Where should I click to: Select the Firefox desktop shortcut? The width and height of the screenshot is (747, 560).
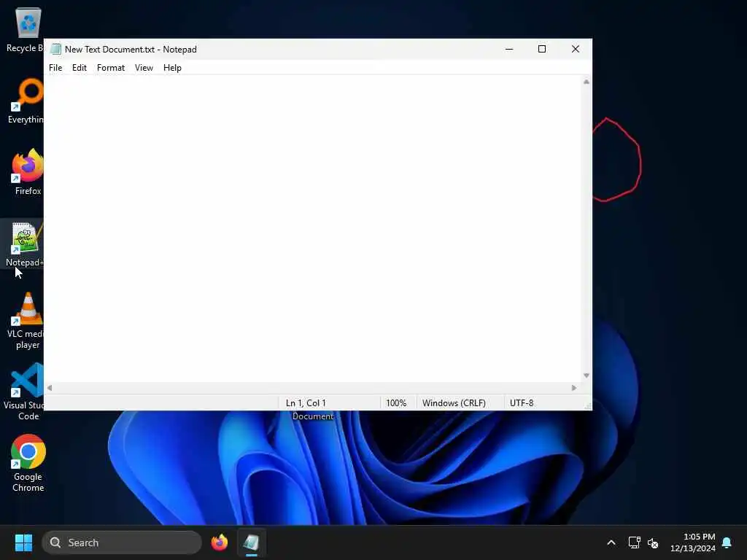tap(28, 172)
